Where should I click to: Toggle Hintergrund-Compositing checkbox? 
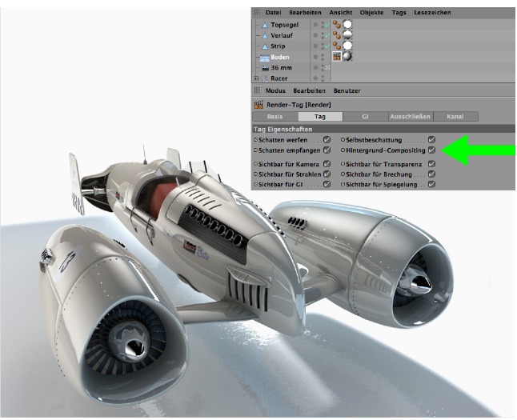click(x=431, y=150)
